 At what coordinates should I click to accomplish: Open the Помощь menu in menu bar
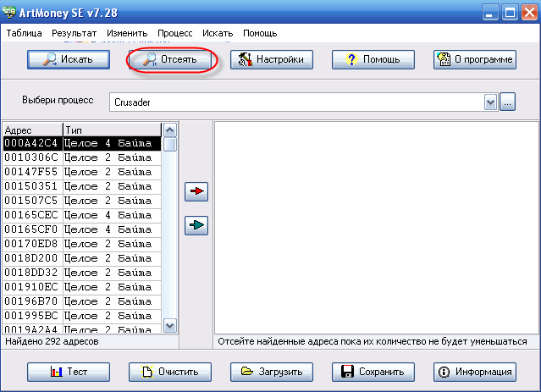260,33
